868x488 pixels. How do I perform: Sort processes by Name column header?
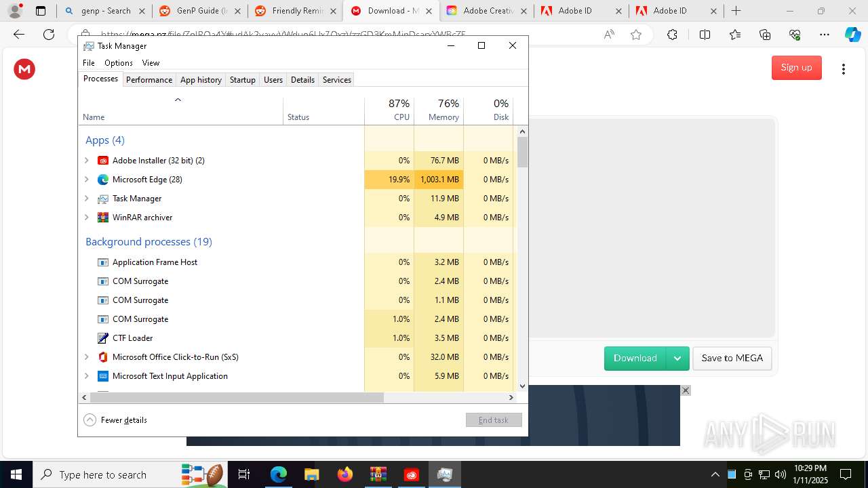(x=180, y=110)
